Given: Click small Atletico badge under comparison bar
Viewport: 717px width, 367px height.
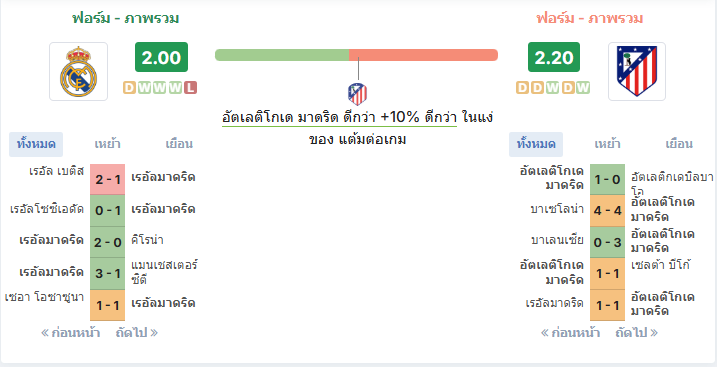Looking at the screenshot, I should coord(358,94).
